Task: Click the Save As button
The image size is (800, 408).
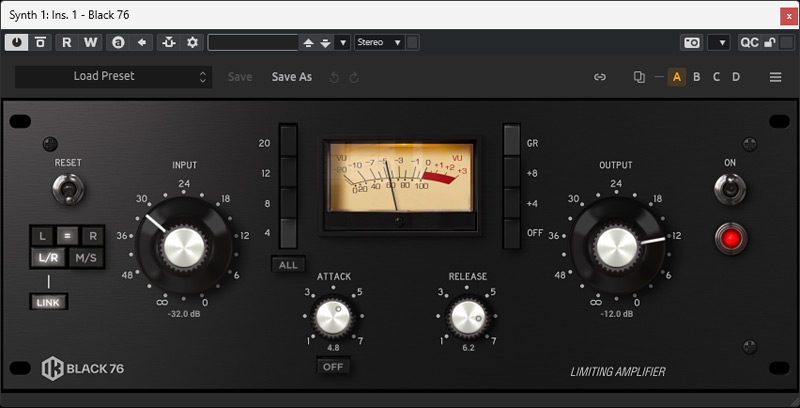Action: tap(292, 77)
